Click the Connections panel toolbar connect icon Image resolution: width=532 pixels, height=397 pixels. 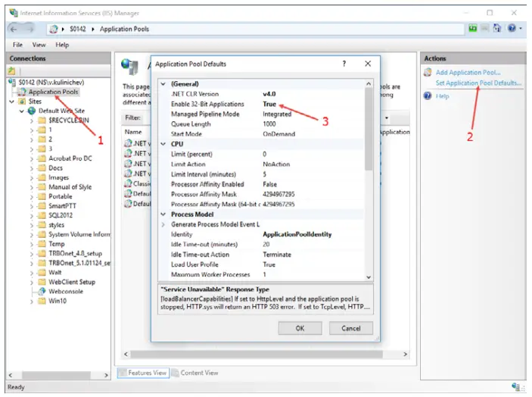pyautogui.click(x=12, y=70)
